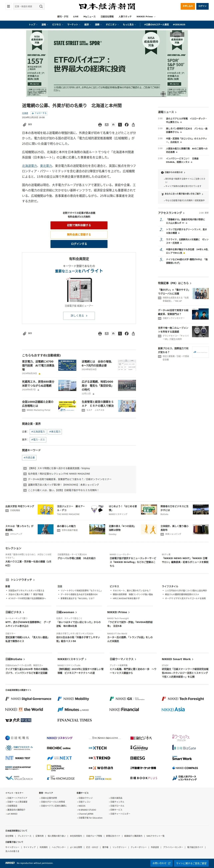Image resolution: width=214 pixels, height=868 pixels.
Task: Expand the NIKKEI Prime dropdown
Action: click(146, 16)
